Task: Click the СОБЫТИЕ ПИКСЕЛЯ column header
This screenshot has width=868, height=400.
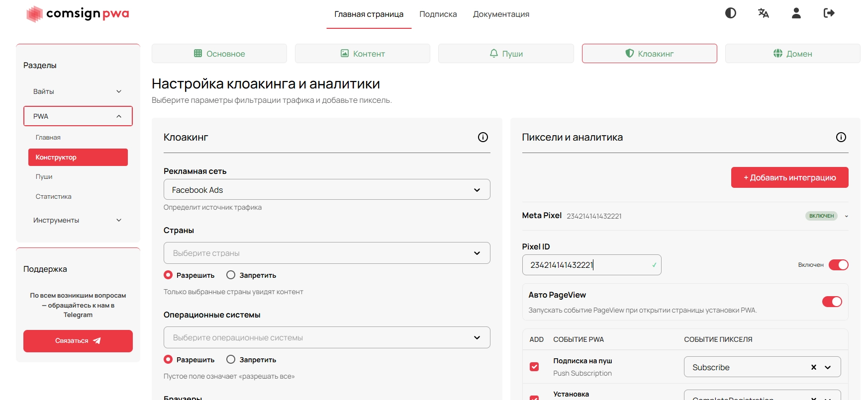Action: coord(718,339)
